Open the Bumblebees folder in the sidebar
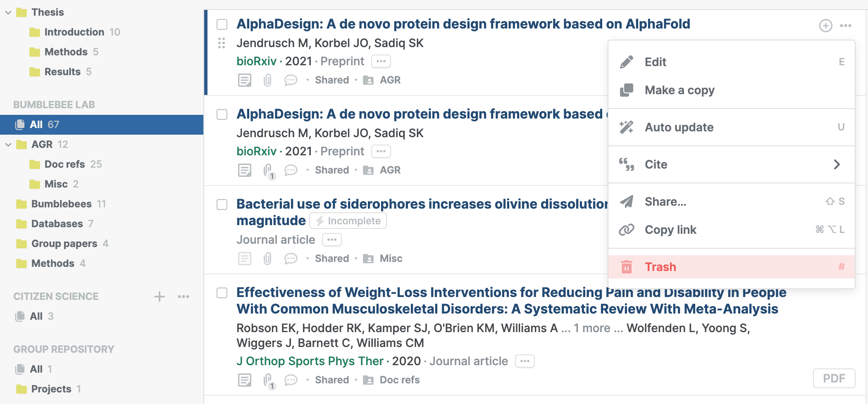The height and width of the screenshot is (404, 868). point(61,204)
